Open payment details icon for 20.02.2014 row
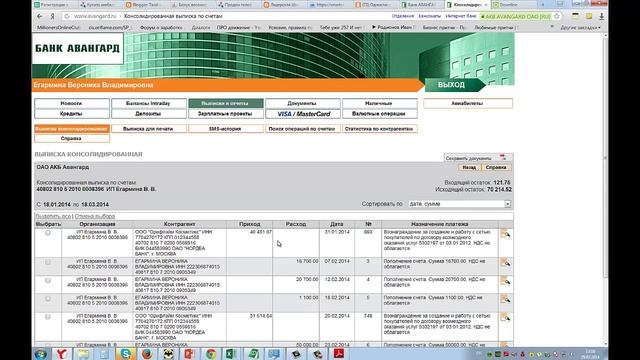Screen dimensions: 640x360 [505, 317]
